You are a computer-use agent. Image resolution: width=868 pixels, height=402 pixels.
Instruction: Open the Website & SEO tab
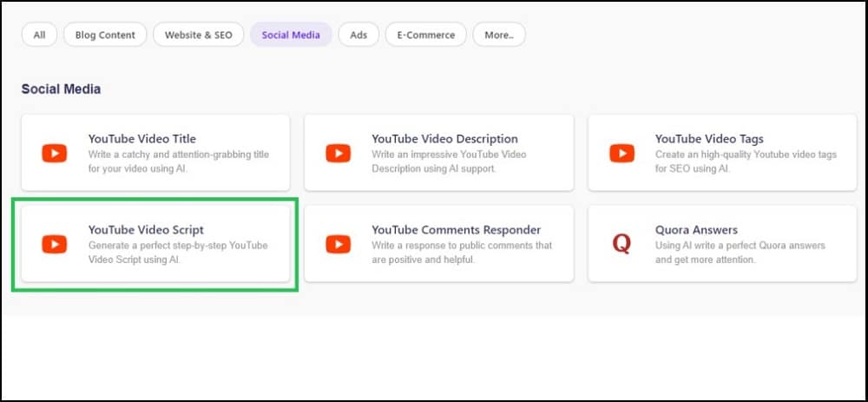tap(199, 35)
